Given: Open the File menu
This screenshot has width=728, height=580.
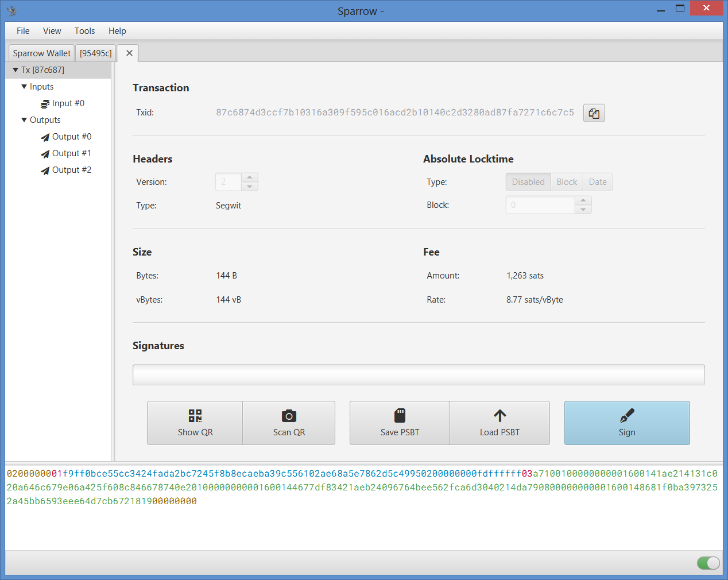Looking at the screenshot, I should coord(23,31).
